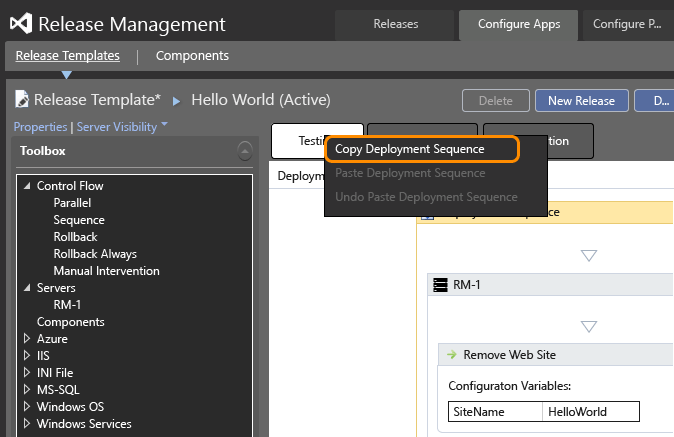Click the Windows Services tree label
This screenshot has width=674, height=437.
[x=84, y=424]
